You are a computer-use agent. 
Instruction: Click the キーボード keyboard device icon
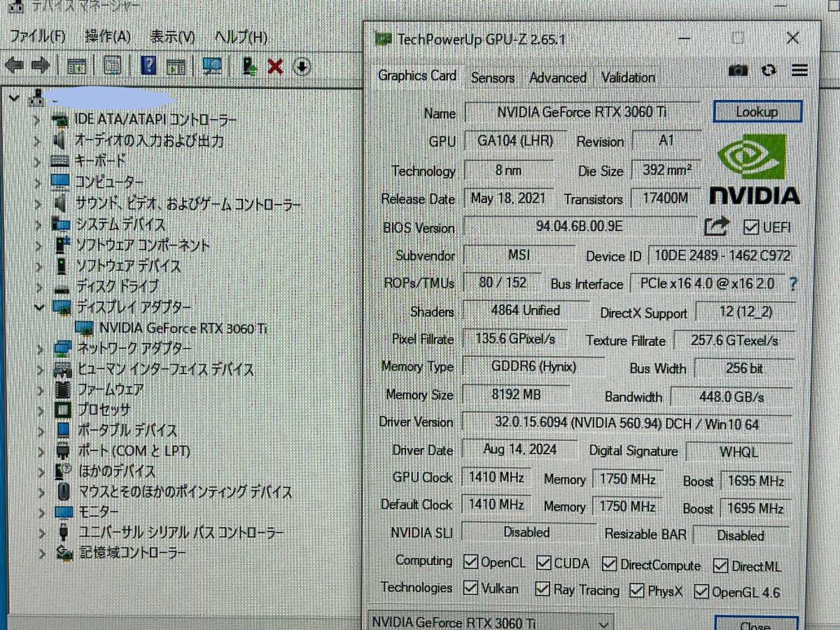coord(61,161)
